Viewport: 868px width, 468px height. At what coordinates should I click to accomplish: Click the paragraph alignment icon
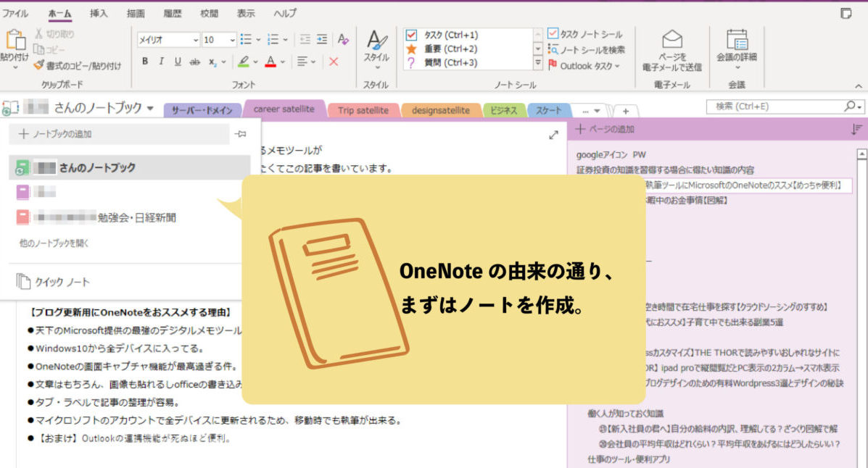point(302,62)
